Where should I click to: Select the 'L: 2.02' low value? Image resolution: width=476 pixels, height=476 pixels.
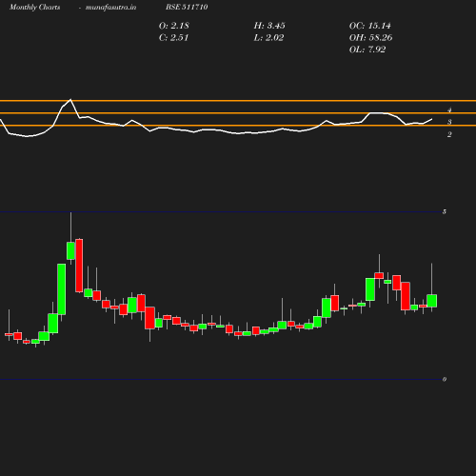coord(268,37)
